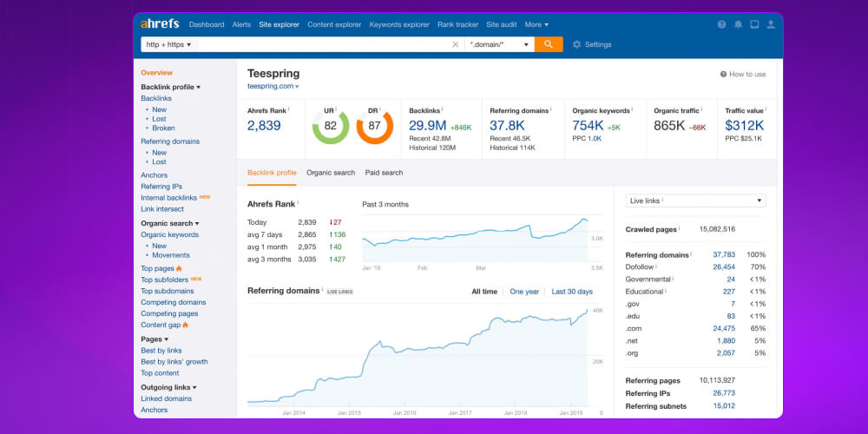Click the How to use link
Screen dimensions: 868x434
[743, 75]
